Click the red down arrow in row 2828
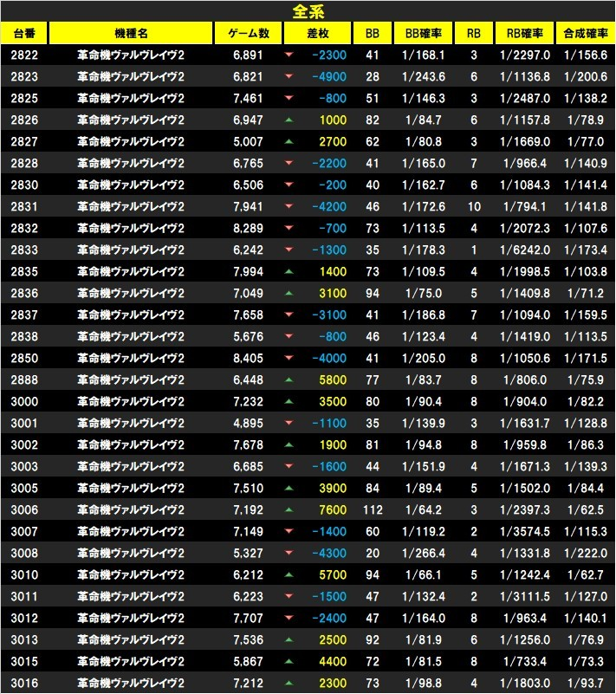The height and width of the screenshot is (694, 616). (x=289, y=164)
